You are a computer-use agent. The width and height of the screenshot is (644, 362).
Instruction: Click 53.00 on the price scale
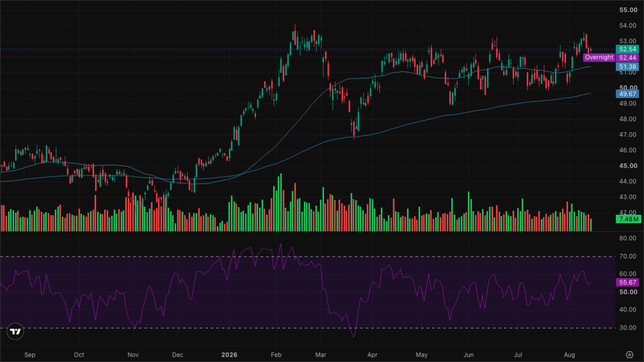[628, 41]
